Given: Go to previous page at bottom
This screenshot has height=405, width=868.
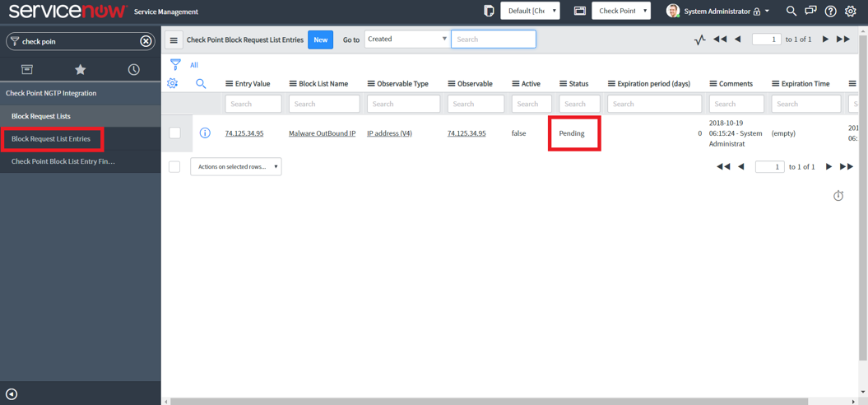Looking at the screenshot, I should point(740,167).
